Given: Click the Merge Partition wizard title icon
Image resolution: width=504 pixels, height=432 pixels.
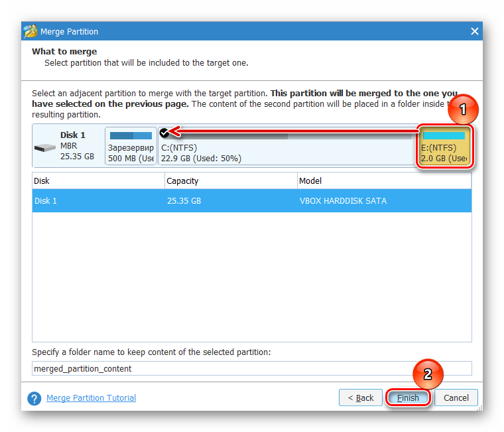Looking at the screenshot, I should tap(31, 31).
